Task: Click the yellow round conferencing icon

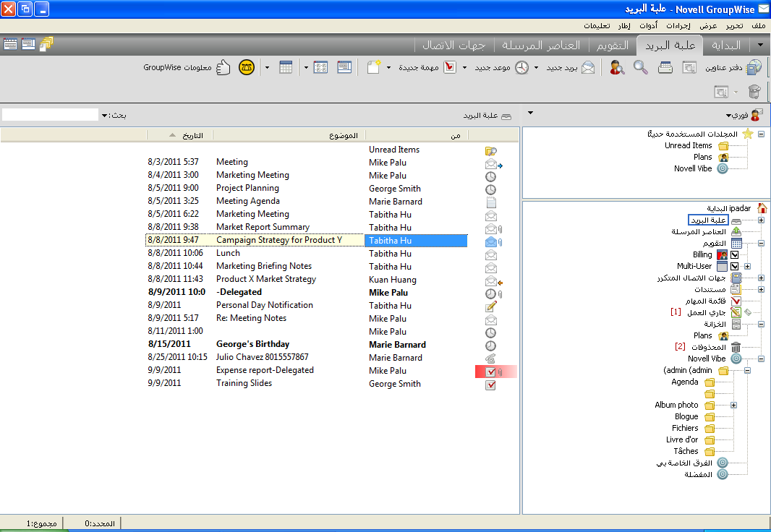Action: pos(247,67)
